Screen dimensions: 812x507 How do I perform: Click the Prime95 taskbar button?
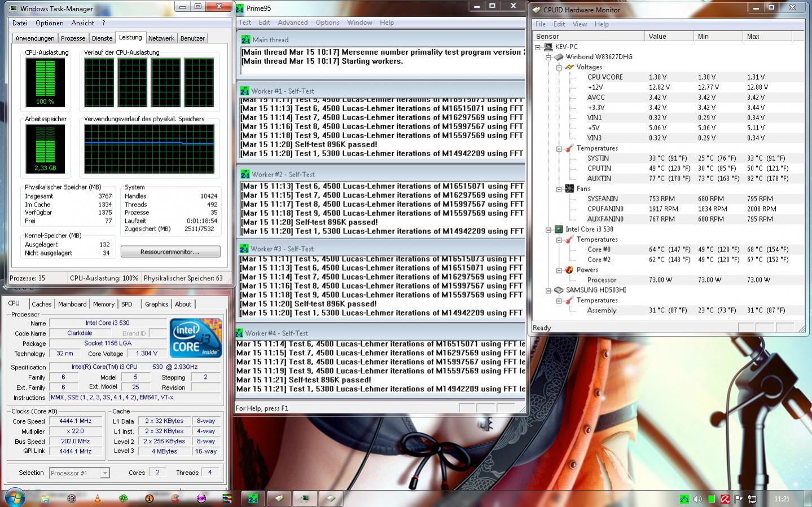point(253,499)
